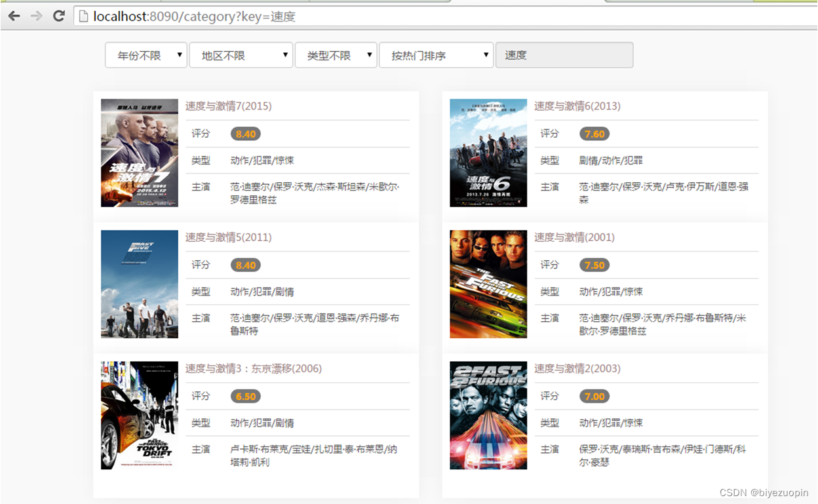Screen dimensions: 818x504
Task: Open the Tokyo Drift poster thumbnail
Action: pyautogui.click(x=140, y=416)
